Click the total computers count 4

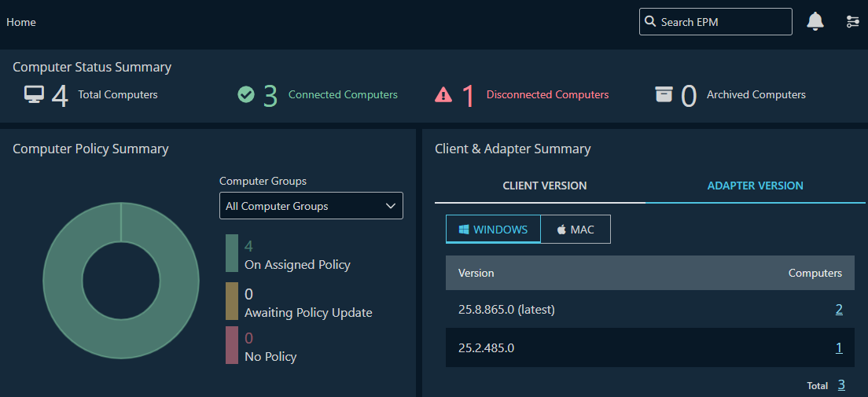coord(60,96)
